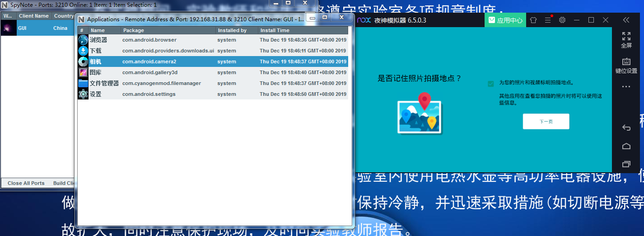Close the Applications window
644x236 pixels.
tap(341, 17)
